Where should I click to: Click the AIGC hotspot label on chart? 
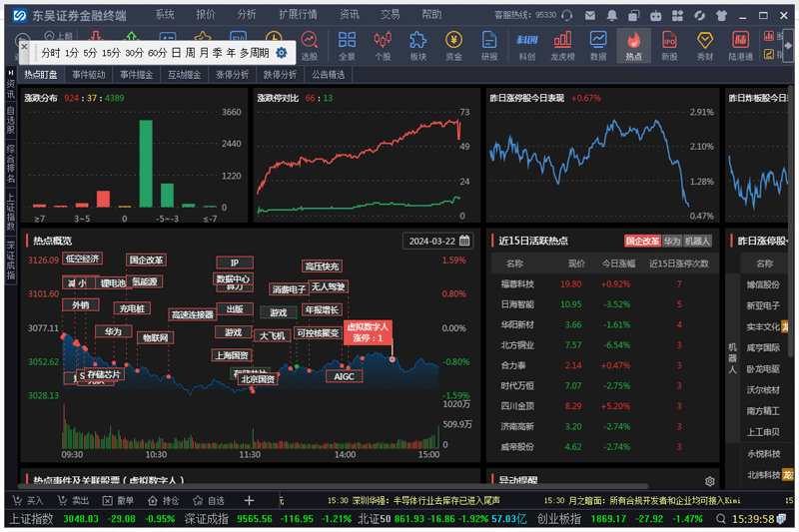pyautogui.click(x=344, y=376)
